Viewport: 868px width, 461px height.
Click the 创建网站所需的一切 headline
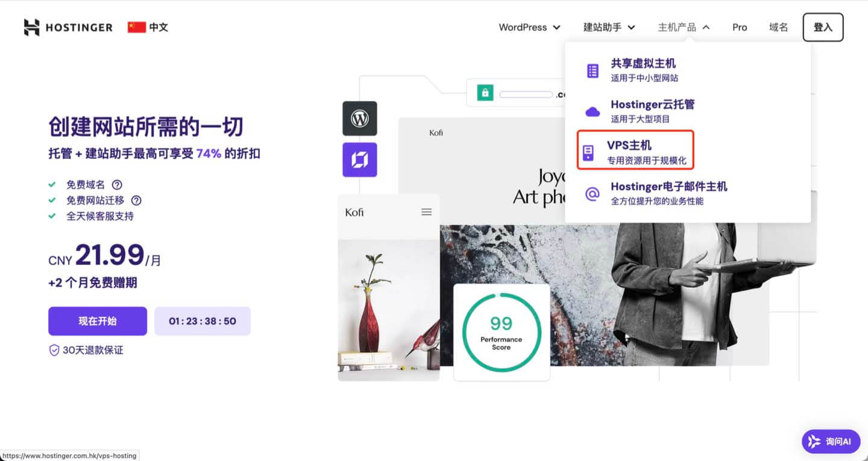pyautogui.click(x=146, y=127)
